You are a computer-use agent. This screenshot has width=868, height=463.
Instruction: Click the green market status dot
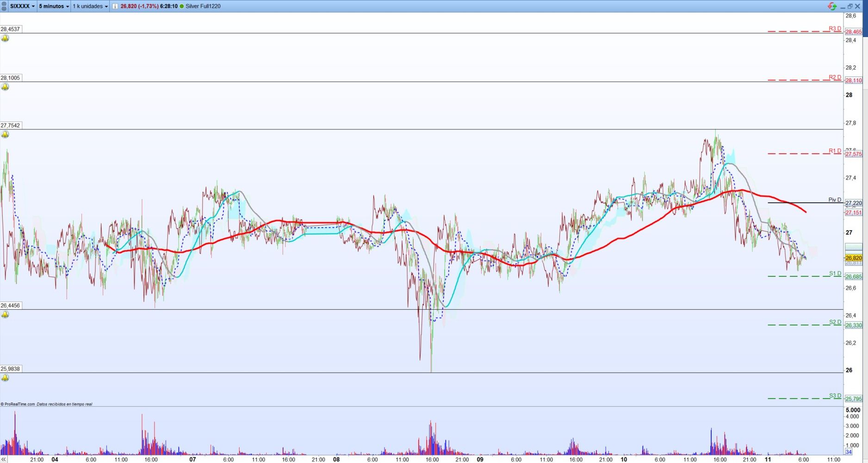coord(181,6)
